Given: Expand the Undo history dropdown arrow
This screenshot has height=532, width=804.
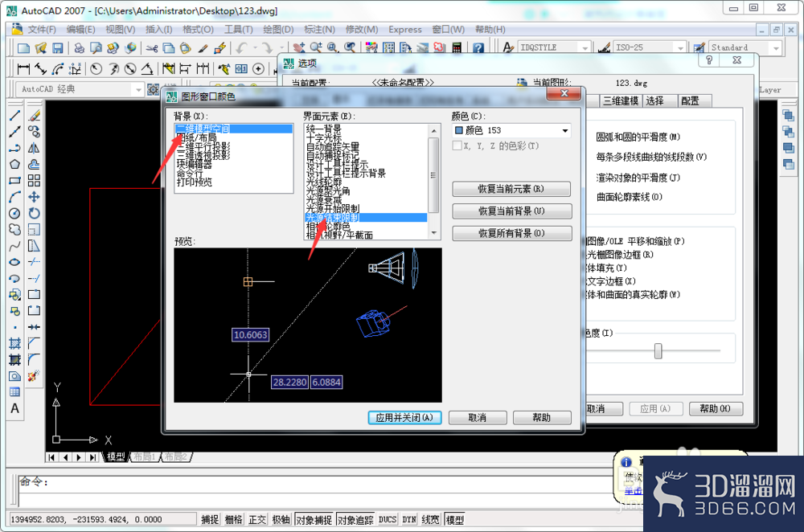Looking at the screenshot, I should click(x=254, y=48).
